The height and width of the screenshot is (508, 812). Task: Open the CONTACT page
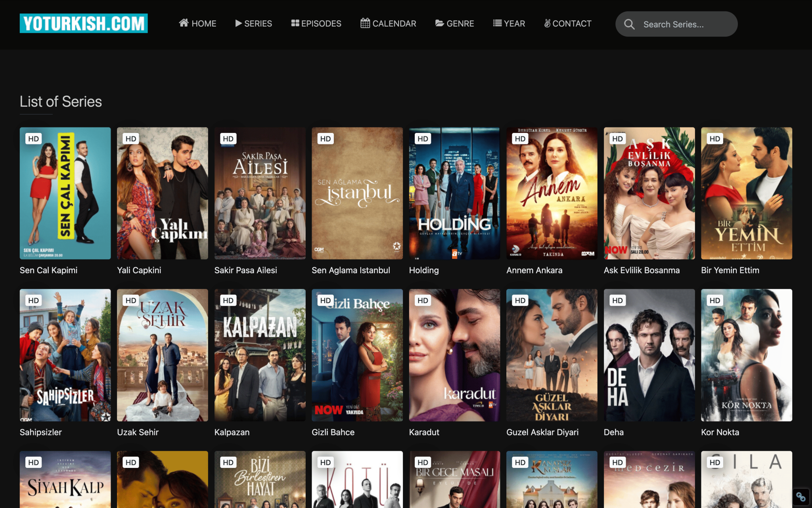[568, 23]
